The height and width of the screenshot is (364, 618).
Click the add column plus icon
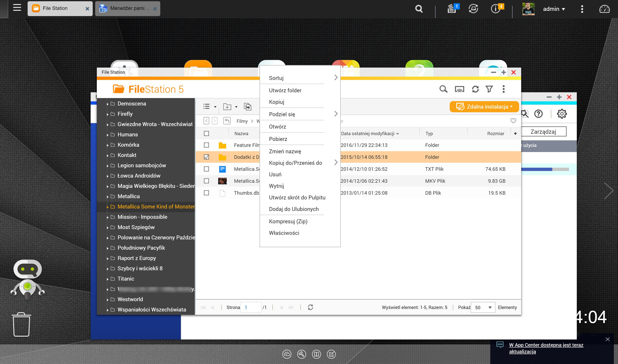tap(515, 134)
